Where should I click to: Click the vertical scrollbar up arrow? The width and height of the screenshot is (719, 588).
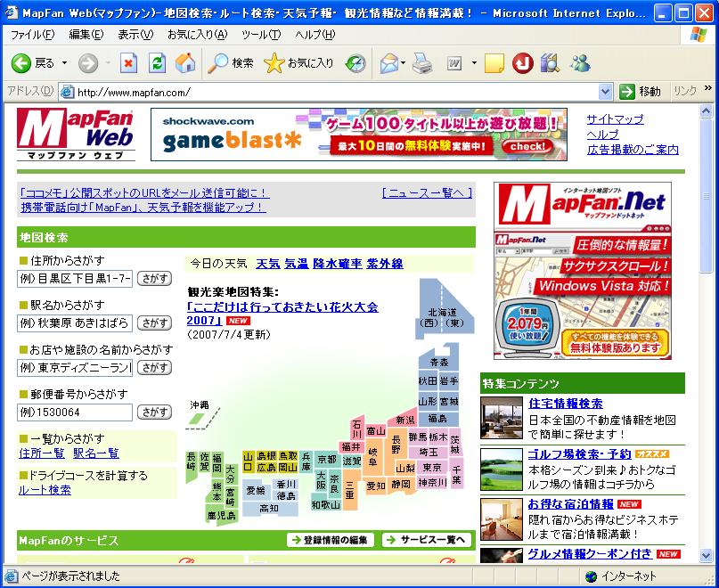pyautogui.click(x=707, y=110)
